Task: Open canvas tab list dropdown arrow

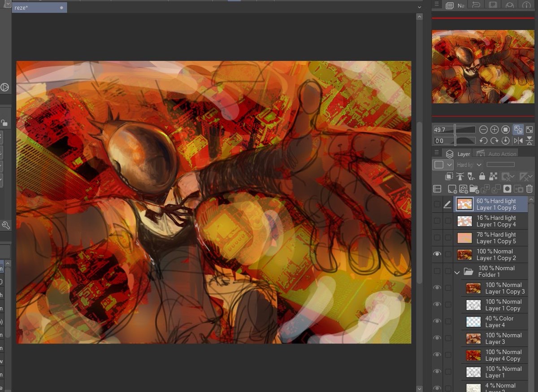Action: [x=419, y=7]
